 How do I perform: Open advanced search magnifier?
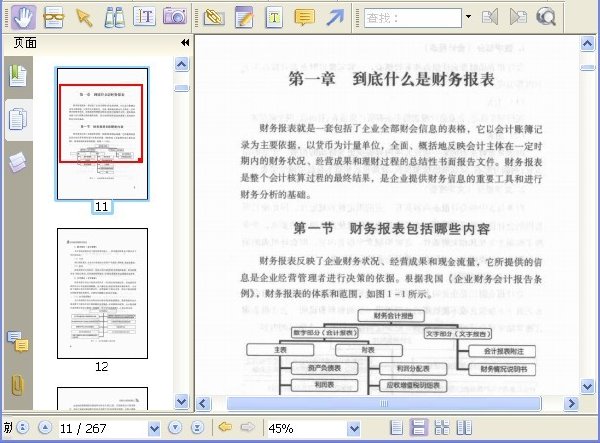pos(546,17)
